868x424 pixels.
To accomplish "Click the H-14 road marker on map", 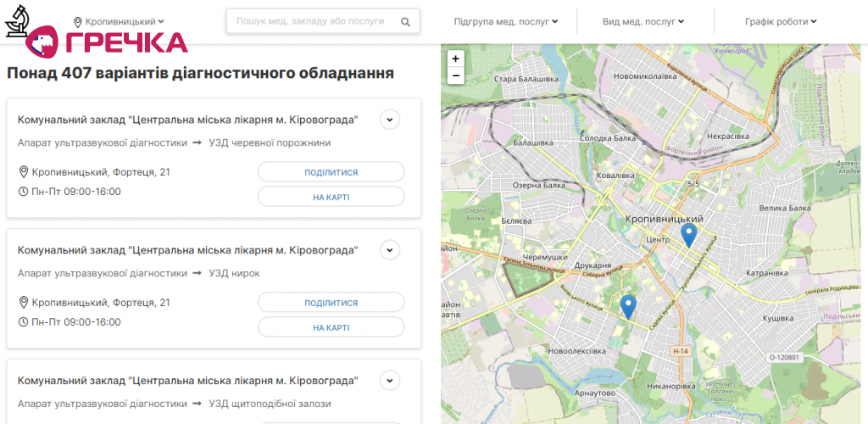I will point(679,351).
